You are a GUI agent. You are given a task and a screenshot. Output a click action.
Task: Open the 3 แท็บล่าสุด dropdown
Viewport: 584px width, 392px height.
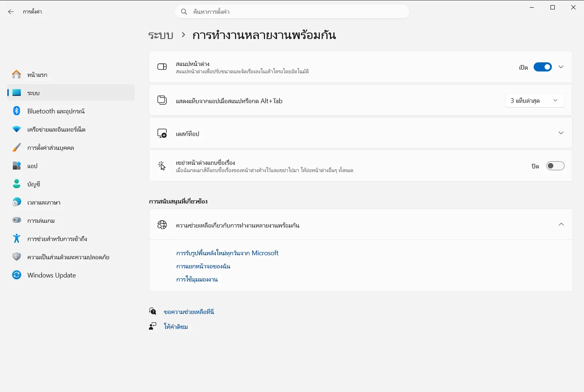pos(535,100)
